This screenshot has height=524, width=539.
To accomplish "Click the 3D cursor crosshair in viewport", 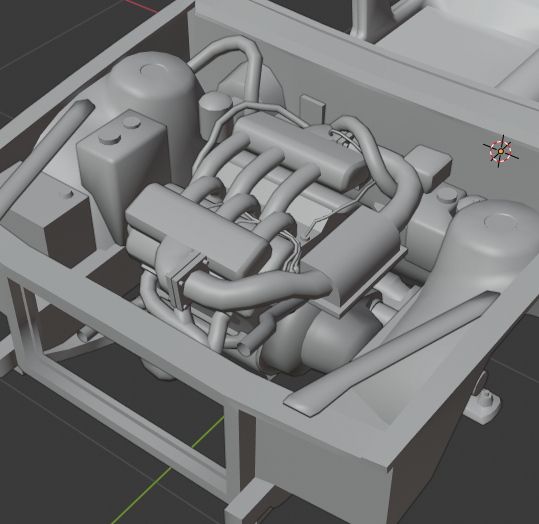I will click(500, 151).
